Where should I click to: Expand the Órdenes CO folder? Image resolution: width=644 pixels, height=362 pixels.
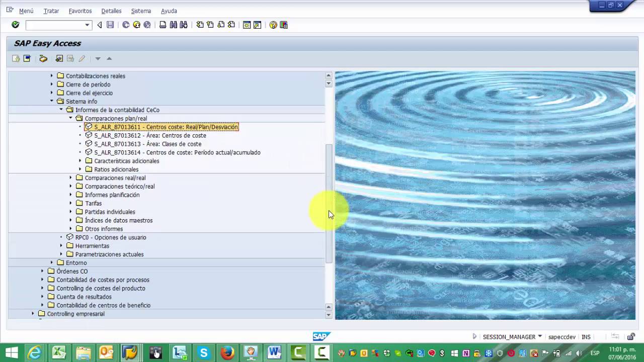coord(42,271)
